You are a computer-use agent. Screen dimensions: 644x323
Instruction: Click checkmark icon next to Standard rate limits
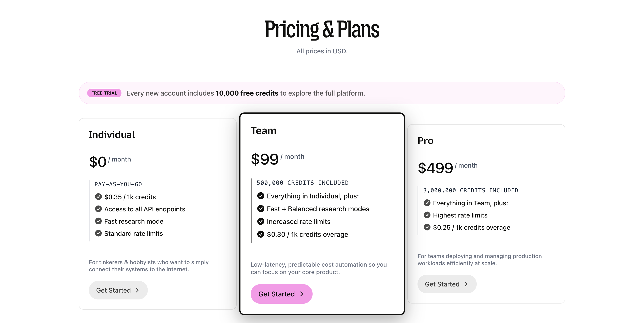(98, 234)
